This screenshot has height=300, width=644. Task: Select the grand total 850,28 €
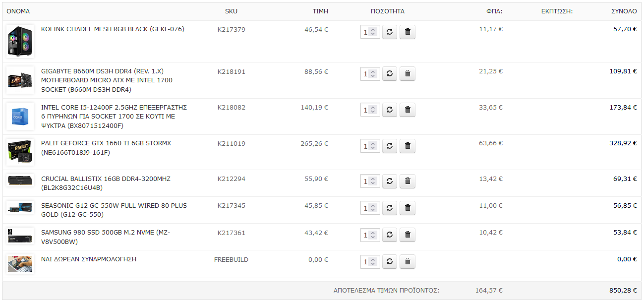pyautogui.click(x=623, y=291)
